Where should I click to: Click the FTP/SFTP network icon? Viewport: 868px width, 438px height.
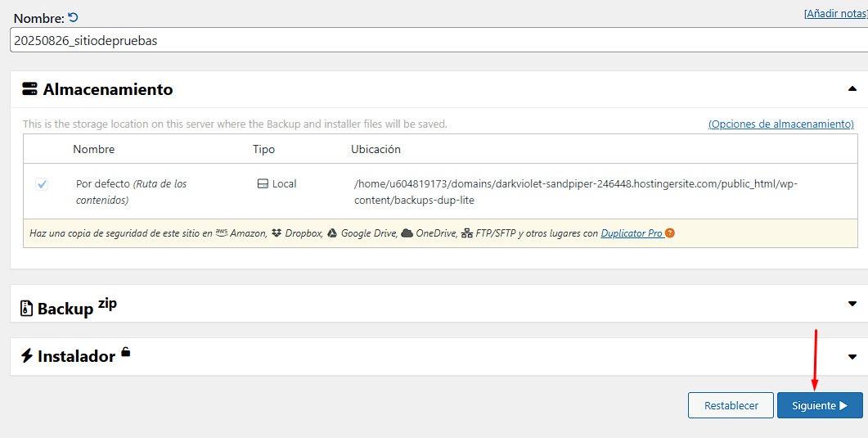pos(466,233)
